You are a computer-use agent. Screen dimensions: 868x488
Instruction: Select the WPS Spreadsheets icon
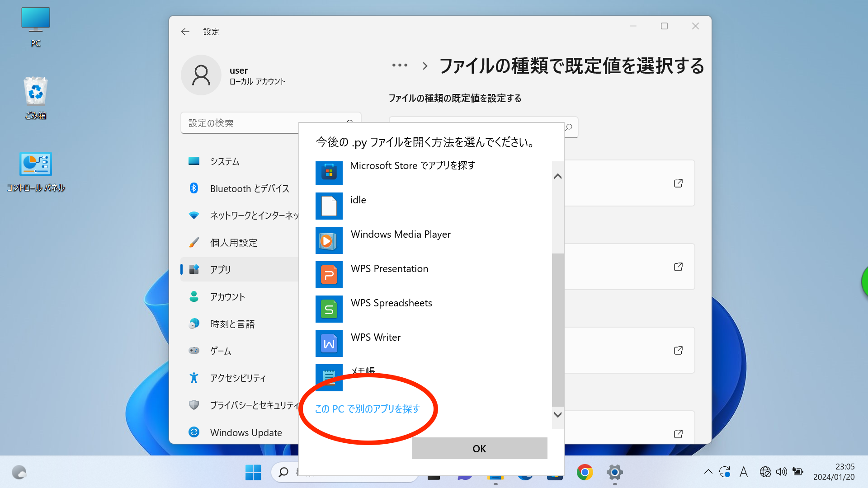click(329, 309)
